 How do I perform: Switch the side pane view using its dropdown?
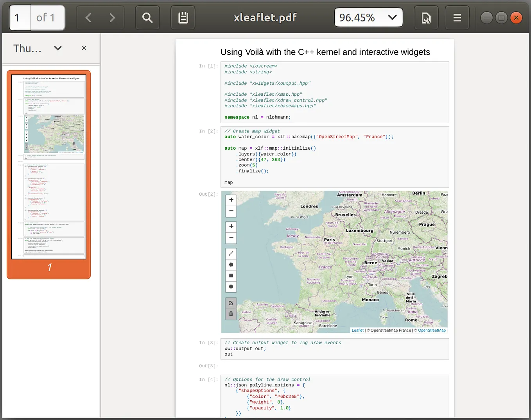coord(57,48)
